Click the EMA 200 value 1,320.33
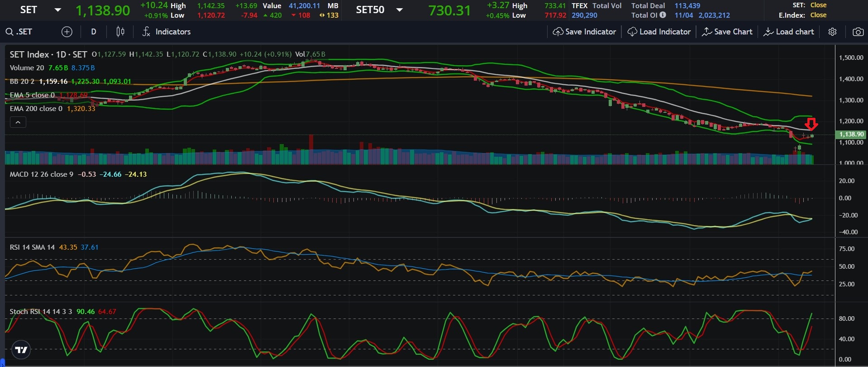This screenshot has height=367, width=868. point(81,109)
